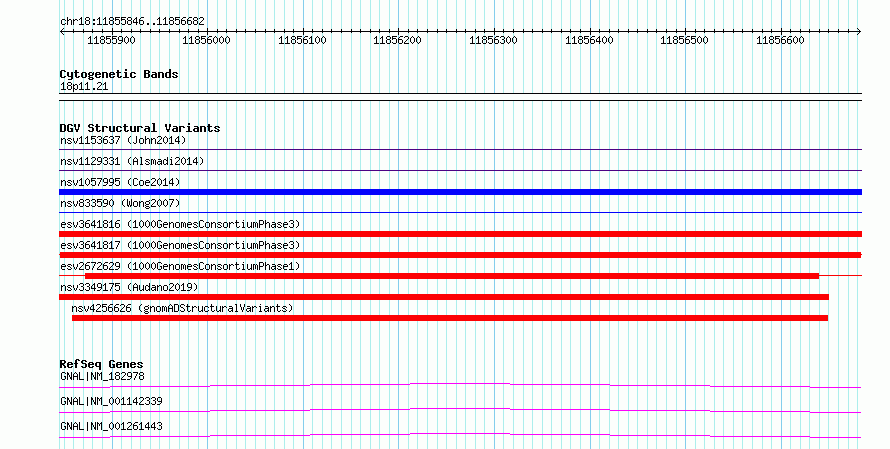This screenshot has width=890, height=449.
Task: Open variant nsv1153637 (John2014)
Action: [123, 140]
